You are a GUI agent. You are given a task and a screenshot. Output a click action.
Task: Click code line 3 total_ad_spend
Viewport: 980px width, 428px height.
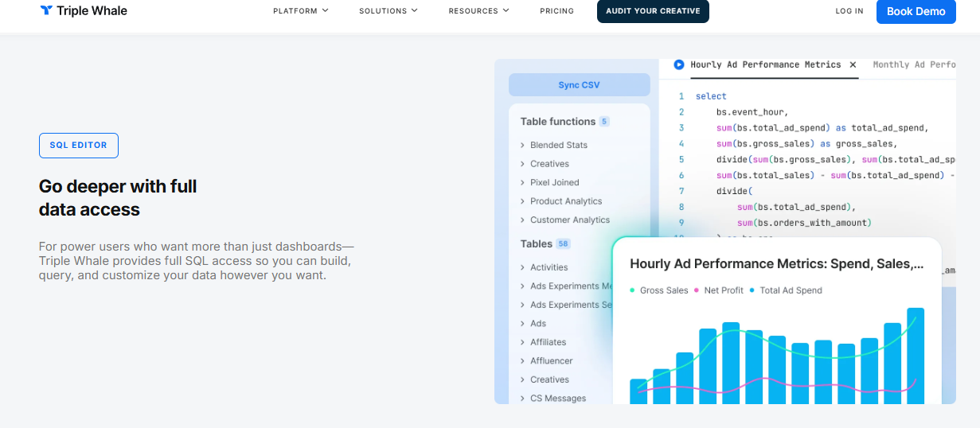(x=823, y=127)
